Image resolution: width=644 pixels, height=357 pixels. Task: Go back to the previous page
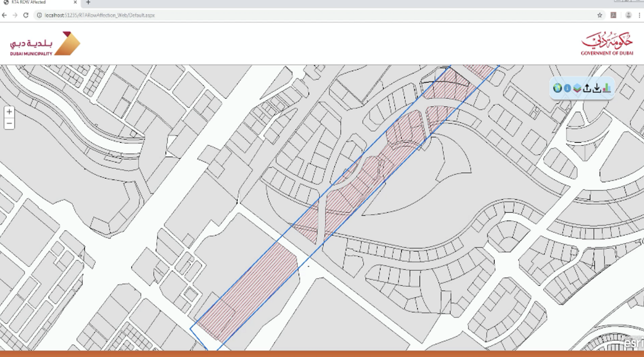[5, 16]
